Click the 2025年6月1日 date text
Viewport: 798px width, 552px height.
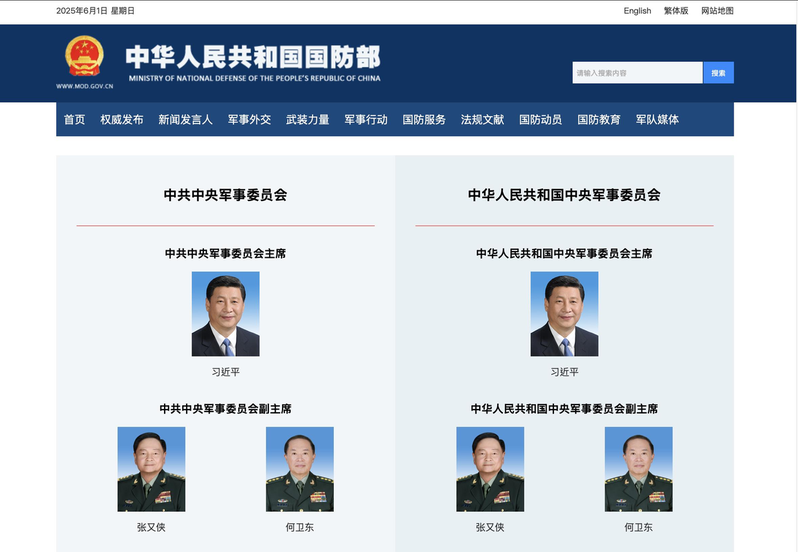pos(81,11)
